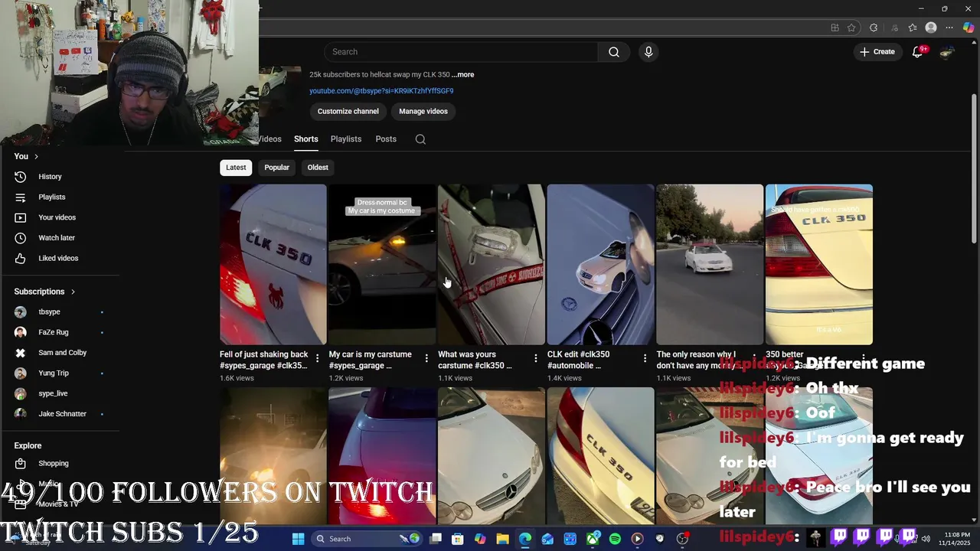Open File Explorer from the taskbar
Image resolution: width=980 pixels, height=551 pixels.
[x=502, y=539]
